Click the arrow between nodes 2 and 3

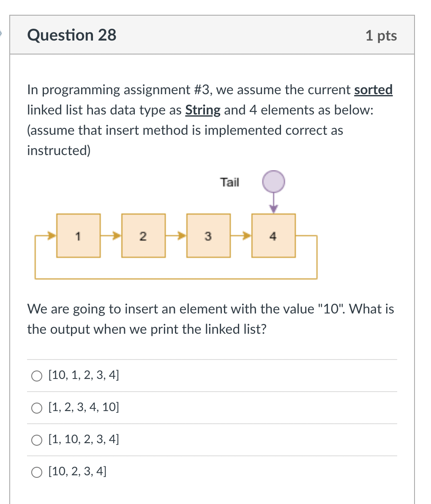176,236
